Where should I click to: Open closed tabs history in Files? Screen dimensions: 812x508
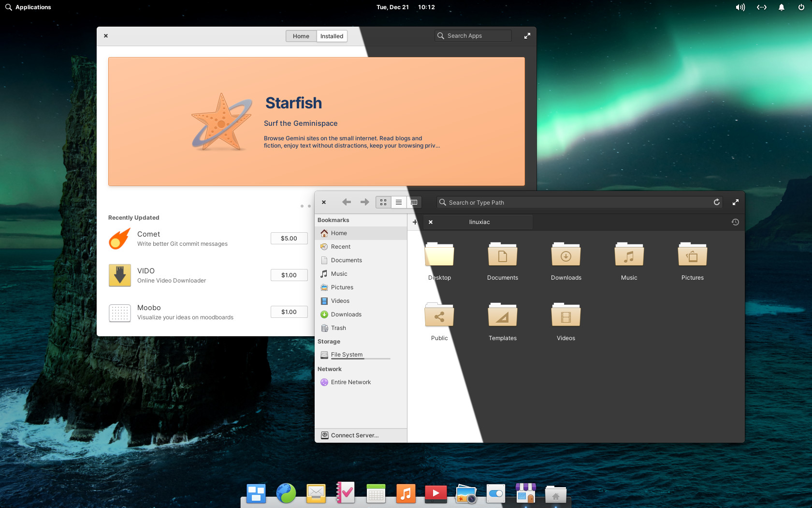point(735,222)
